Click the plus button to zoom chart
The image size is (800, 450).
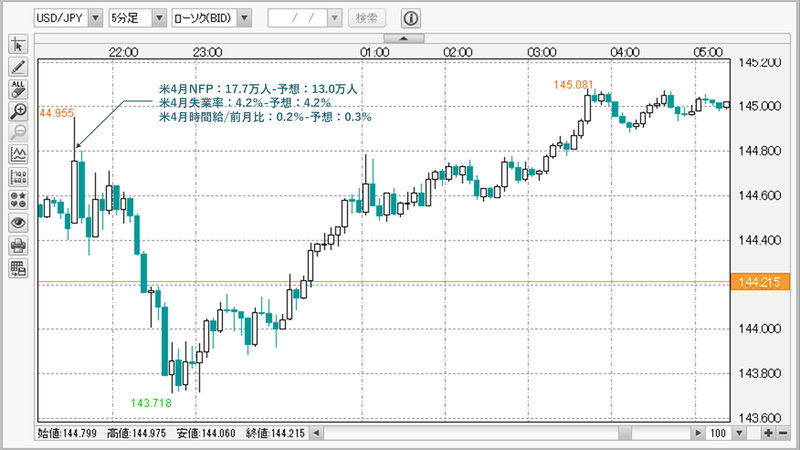768,433
